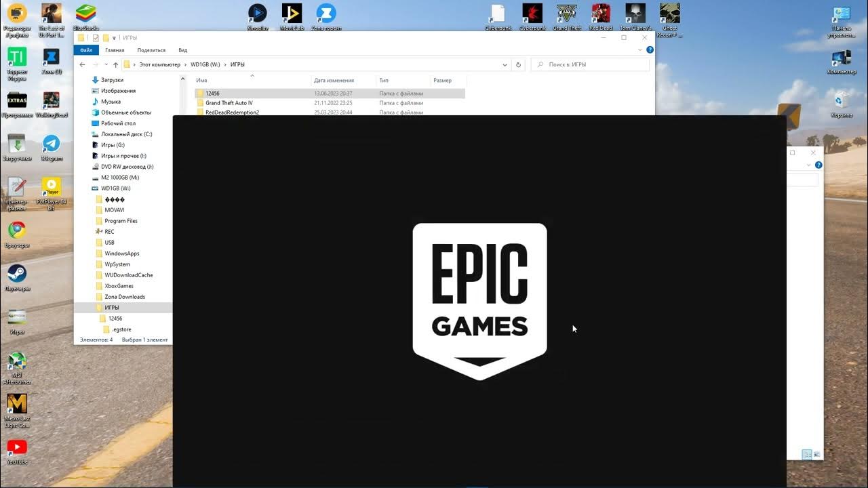Open the Корзина recycle bin icon
The height and width of the screenshot is (488, 868).
pos(842,104)
